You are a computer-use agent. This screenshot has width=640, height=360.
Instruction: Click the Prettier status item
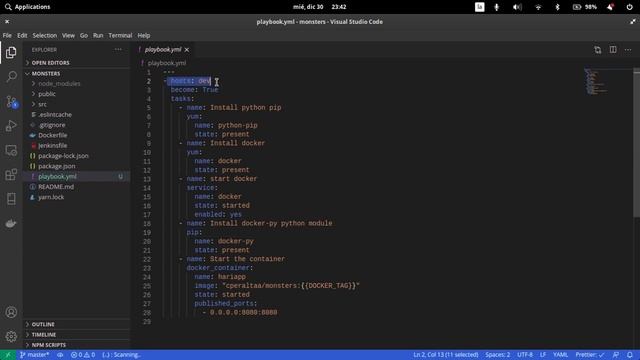(x=590, y=355)
